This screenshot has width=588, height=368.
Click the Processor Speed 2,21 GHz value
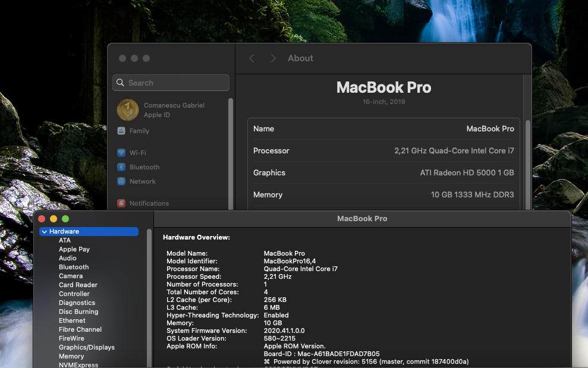[278, 276]
